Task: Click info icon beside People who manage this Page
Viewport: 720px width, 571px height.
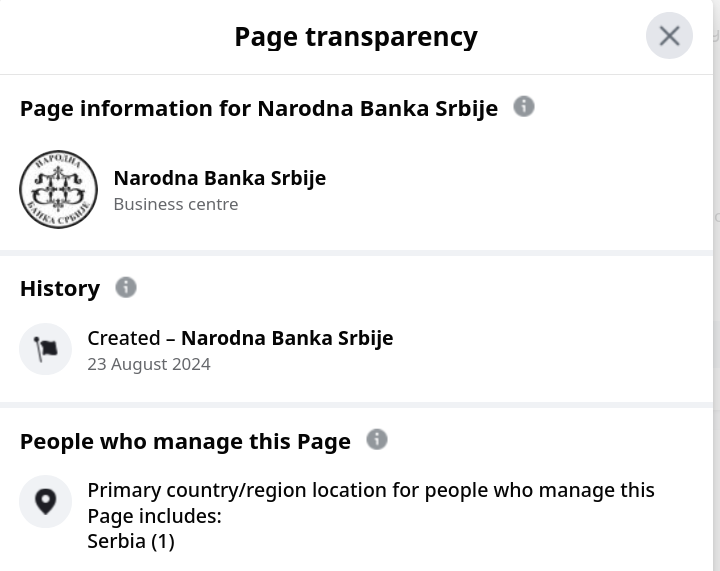Action: (x=377, y=440)
